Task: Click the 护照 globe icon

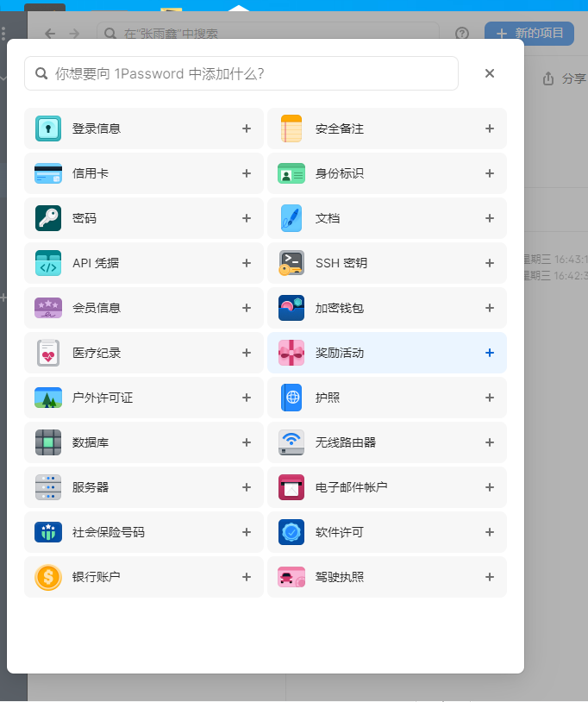Action: coord(291,398)
